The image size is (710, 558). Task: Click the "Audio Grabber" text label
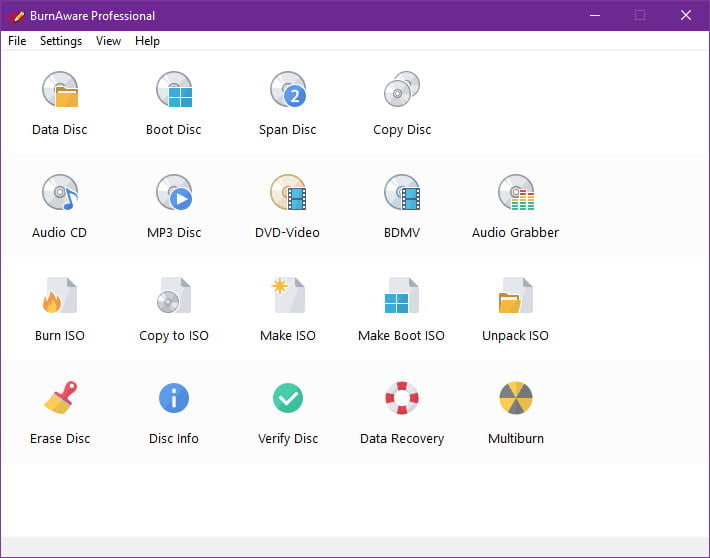pyautogui.click(x=516, y=232)
